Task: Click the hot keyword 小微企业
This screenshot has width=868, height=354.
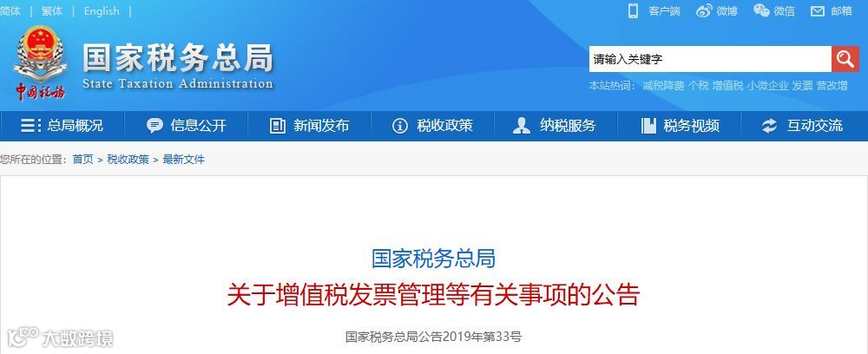Action: coord(767,86)
